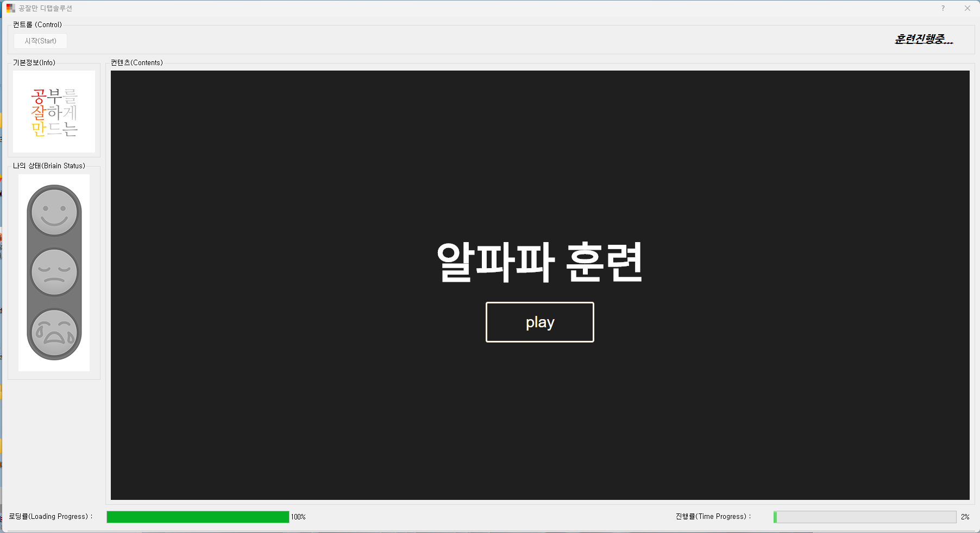Click the neutral sad face indicator
The image size is (980, 533).
click(54, 272)
